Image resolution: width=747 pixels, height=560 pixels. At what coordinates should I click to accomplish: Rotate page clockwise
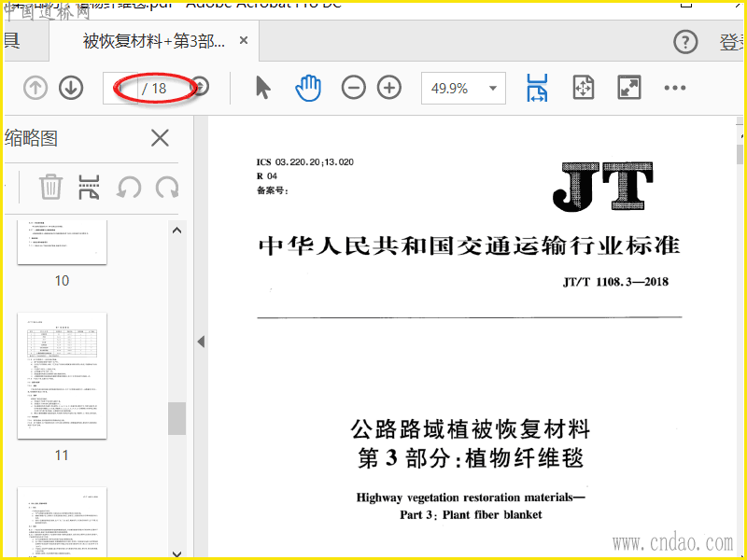coord(167,188)
